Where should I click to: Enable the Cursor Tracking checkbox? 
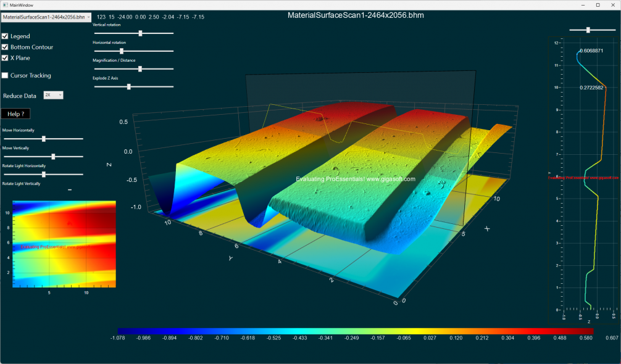tap(5, 75)
